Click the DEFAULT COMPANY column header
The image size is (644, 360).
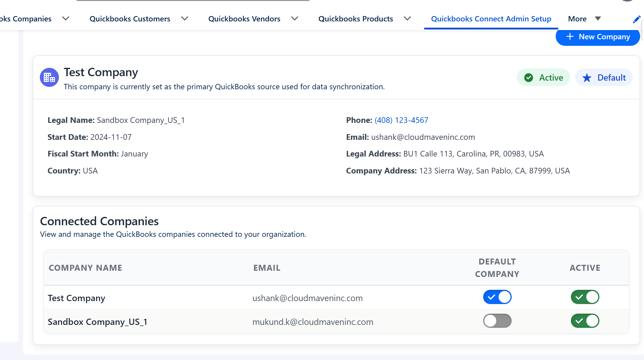[x=497, y=268]
